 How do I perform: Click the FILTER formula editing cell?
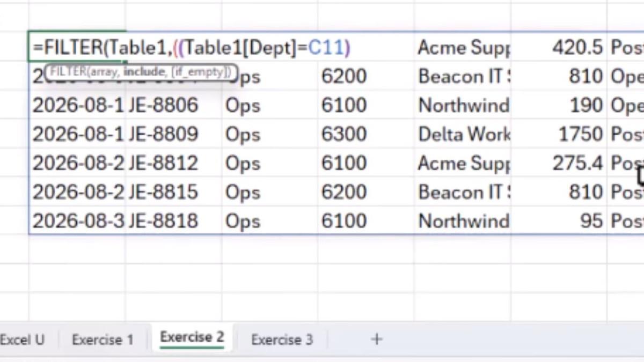pos(192,48)
